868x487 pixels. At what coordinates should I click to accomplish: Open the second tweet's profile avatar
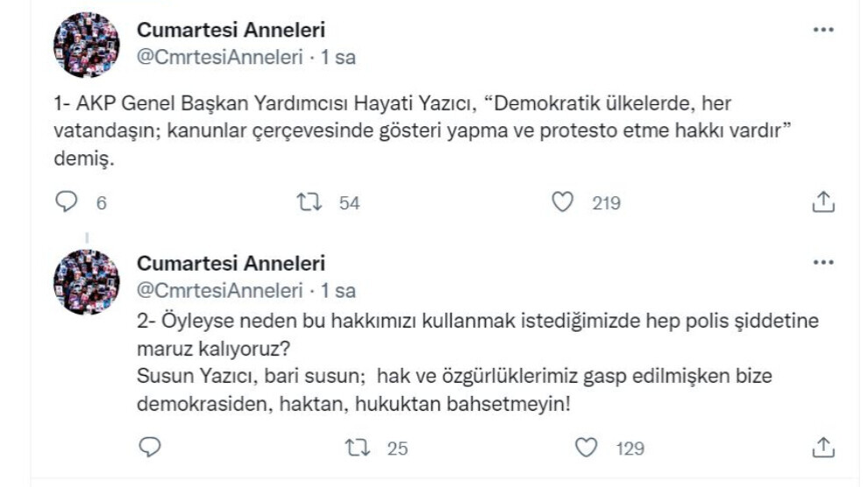pos(86,282)
